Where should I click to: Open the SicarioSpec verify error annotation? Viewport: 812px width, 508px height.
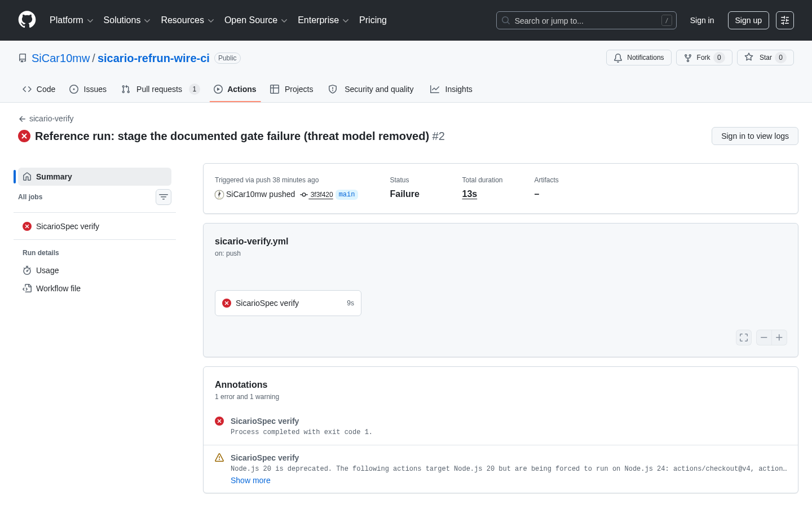(264, 421)
